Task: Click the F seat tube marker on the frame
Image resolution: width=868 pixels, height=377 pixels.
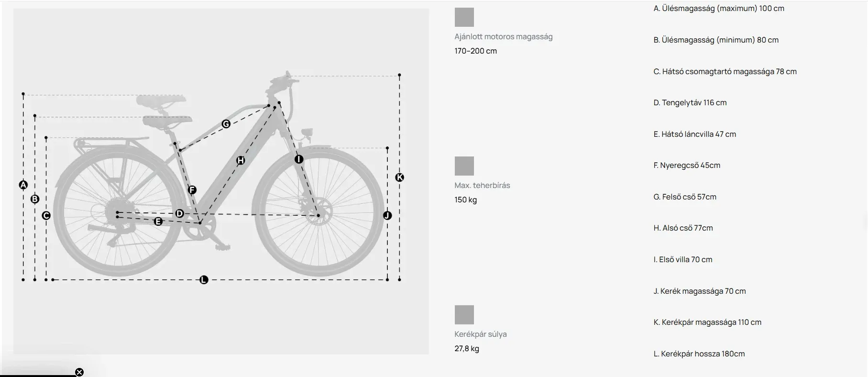Action: (x=192, y=190)
